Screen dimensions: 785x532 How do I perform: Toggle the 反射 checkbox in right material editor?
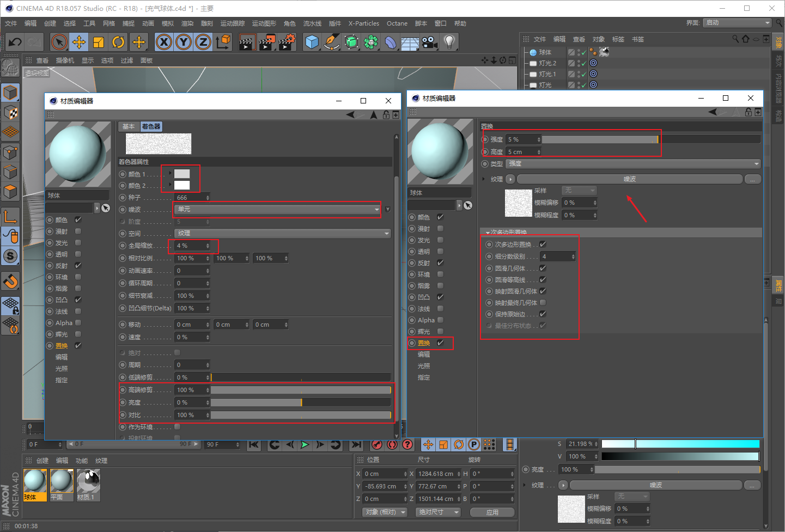[440, 263]
